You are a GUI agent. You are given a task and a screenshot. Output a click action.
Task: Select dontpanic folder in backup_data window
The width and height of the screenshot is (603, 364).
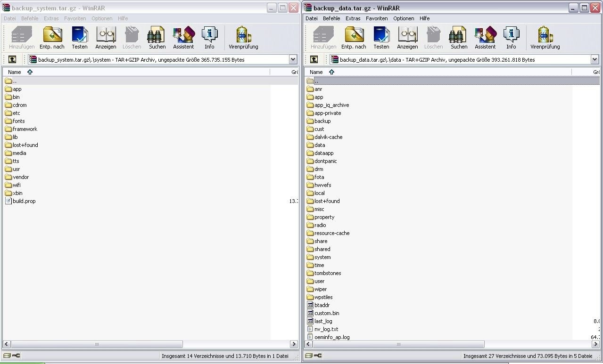322,161
